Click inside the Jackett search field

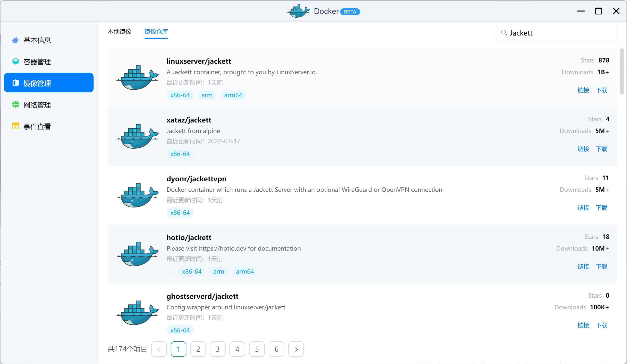point(547,33)
